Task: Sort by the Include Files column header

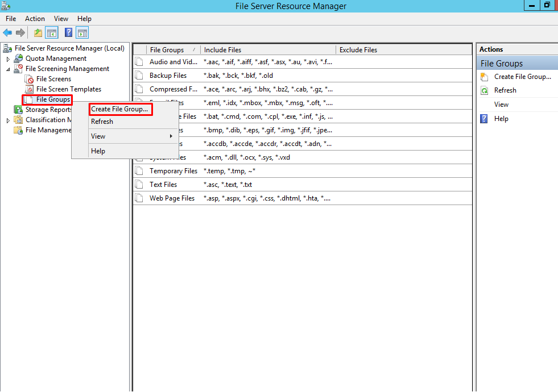Action: pyautogui.click(x=268, y=50)
